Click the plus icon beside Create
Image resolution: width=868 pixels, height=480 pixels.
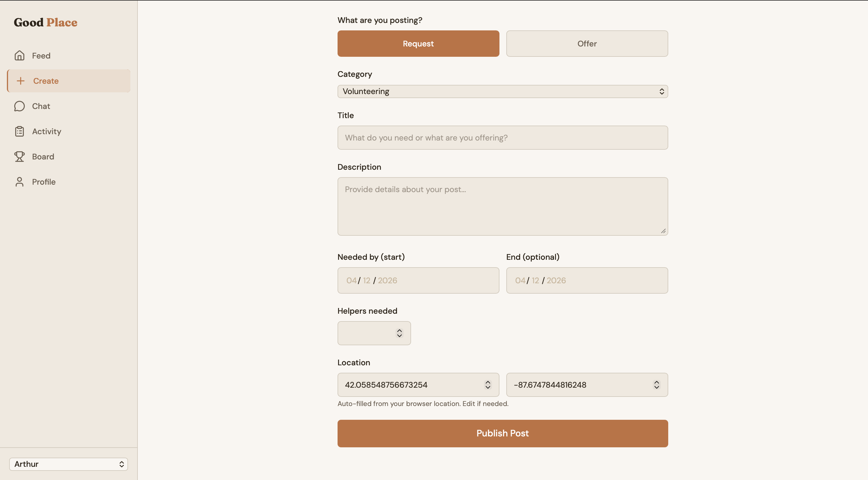(x=21, y=81)
